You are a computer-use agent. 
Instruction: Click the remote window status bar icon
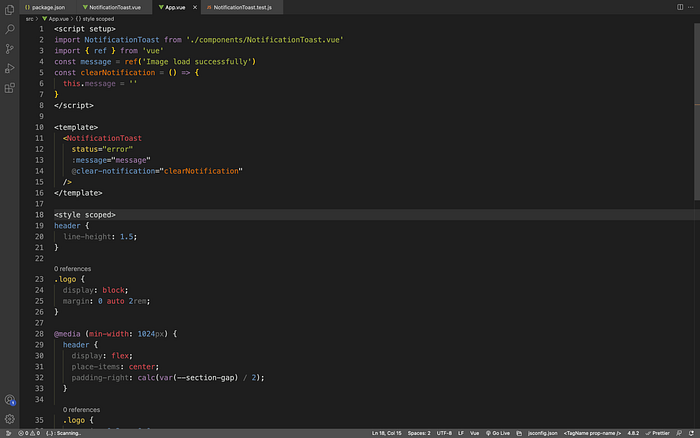[x=8, y=433]
